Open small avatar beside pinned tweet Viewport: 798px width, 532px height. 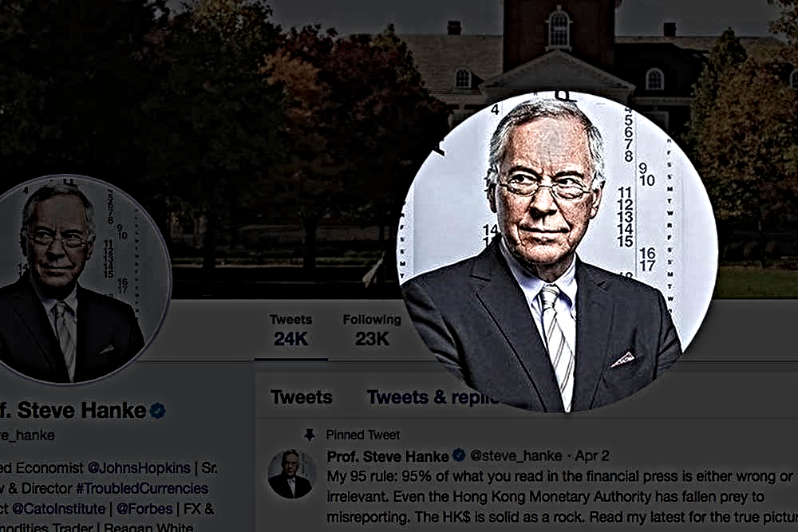(x=290, y=474)
